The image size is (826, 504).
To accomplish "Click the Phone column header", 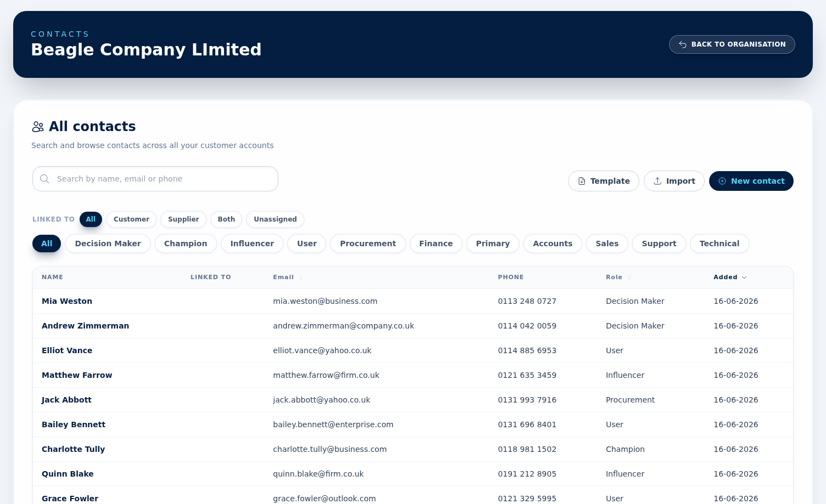I will 510,278.
